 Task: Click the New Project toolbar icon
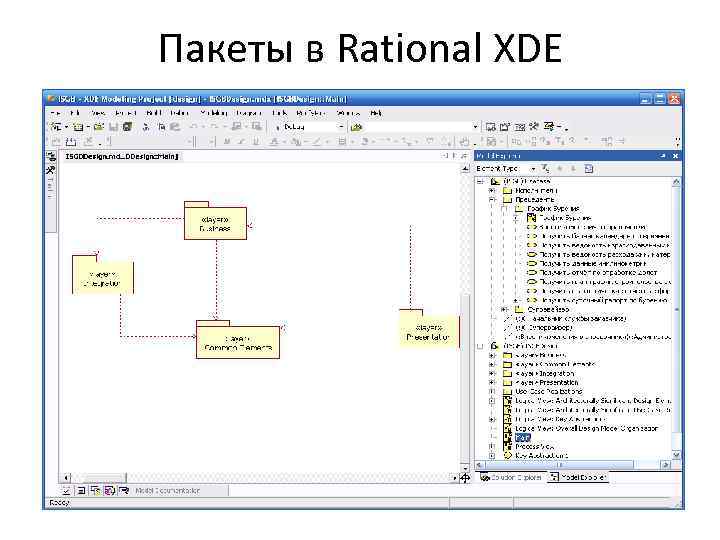coord(56,127)
